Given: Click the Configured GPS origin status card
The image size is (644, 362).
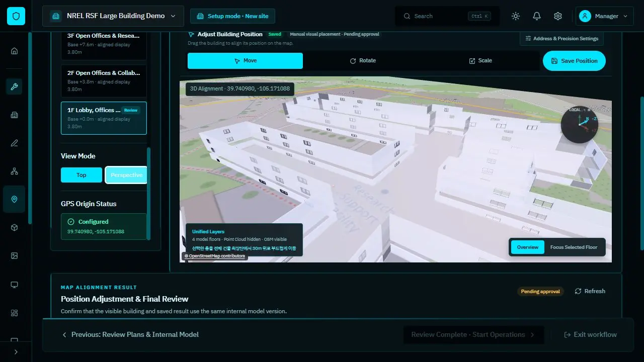Looking at the screenshot, I should (104, 226).
